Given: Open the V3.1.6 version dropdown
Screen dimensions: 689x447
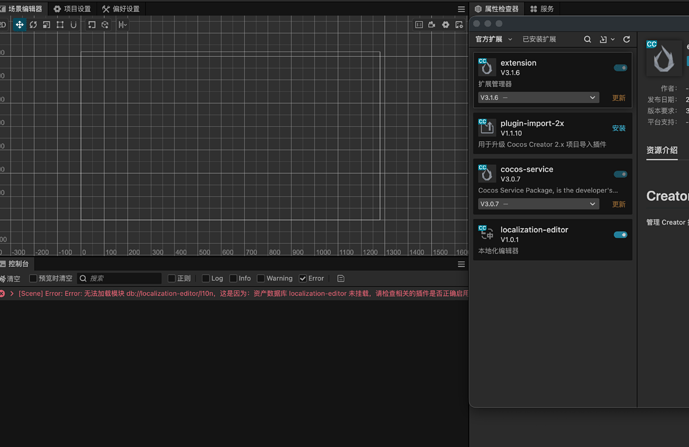Looking at the screenshot, I should click(538, 98).
